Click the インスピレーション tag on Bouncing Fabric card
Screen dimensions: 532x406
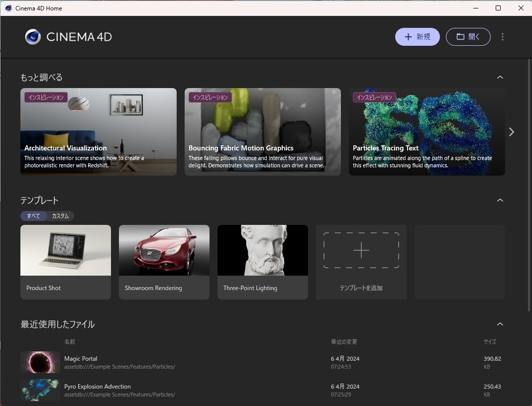click(210, 98)
